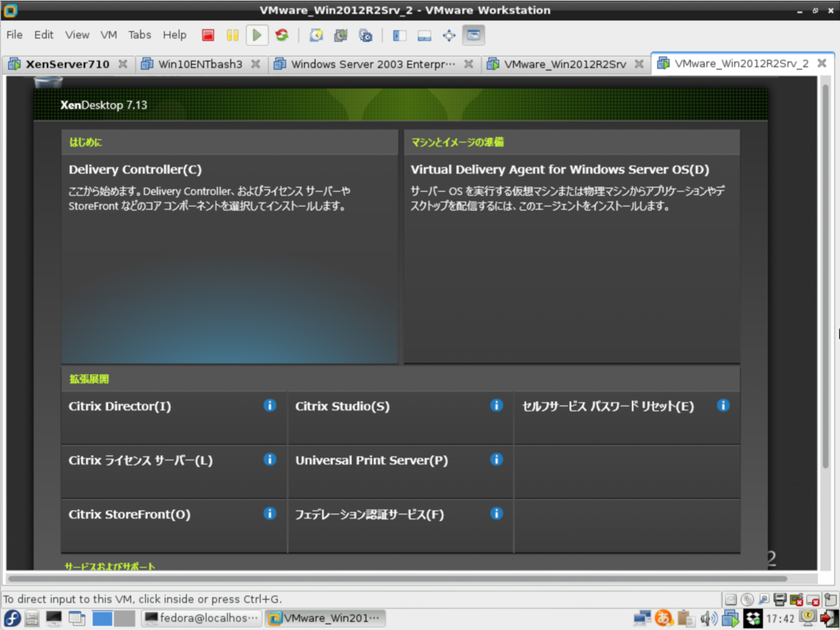Open the Edit menu
Image resolution: width=840 pixels, height=630 pixels.
point(43,34)
